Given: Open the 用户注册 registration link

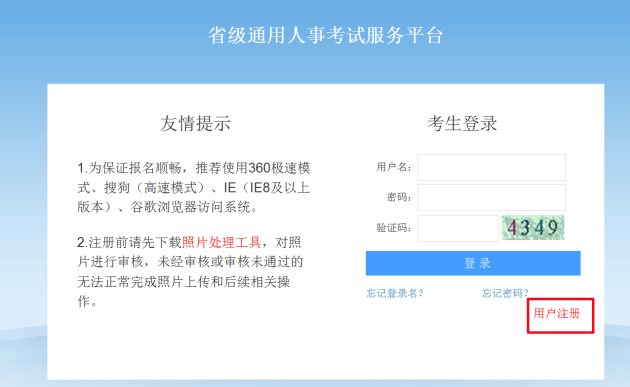Looking at the screenshot, I should click(557, 313).
